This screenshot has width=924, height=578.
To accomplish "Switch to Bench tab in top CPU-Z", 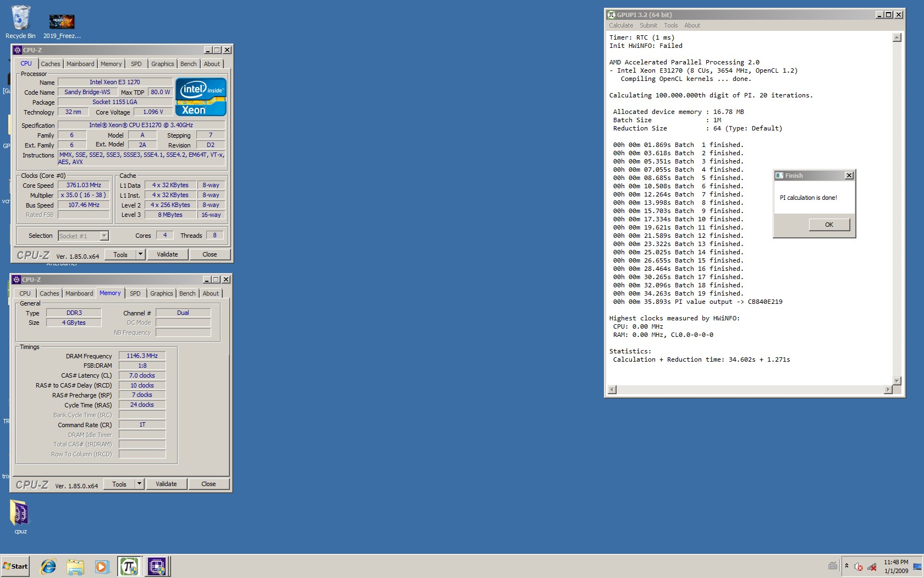I will tap(188, 64).
